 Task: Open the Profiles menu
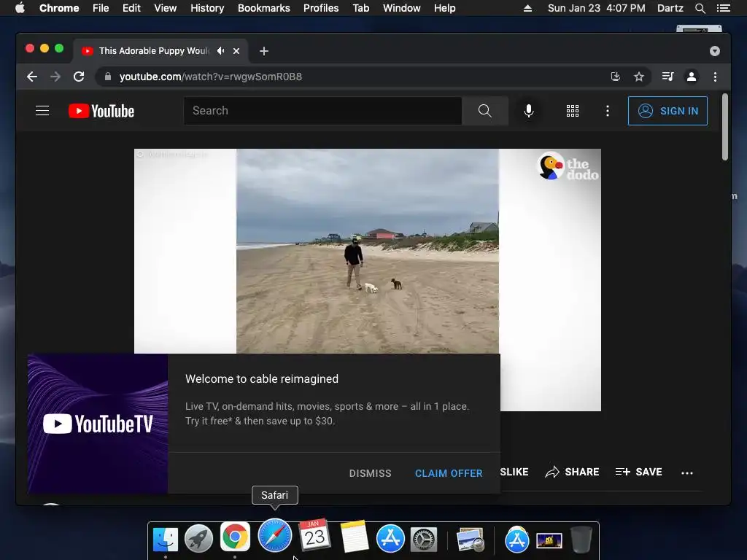click(x=321, y=8)
